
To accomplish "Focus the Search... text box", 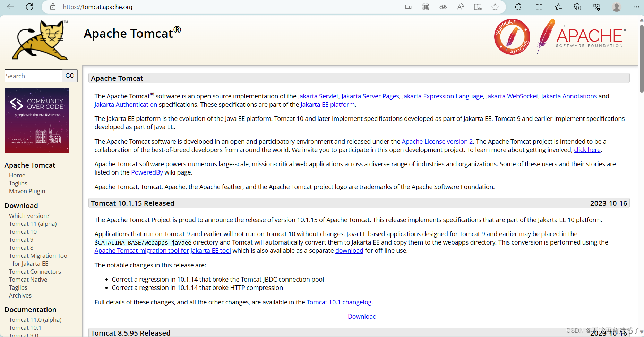I will [34, 76].
